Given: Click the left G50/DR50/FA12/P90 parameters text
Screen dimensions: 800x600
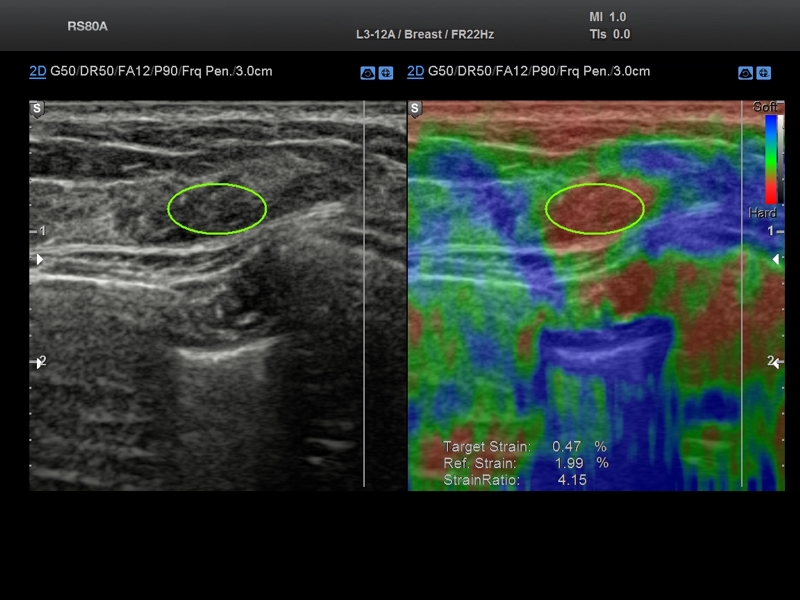Looking at the screenshot, I should coord(161,71).
